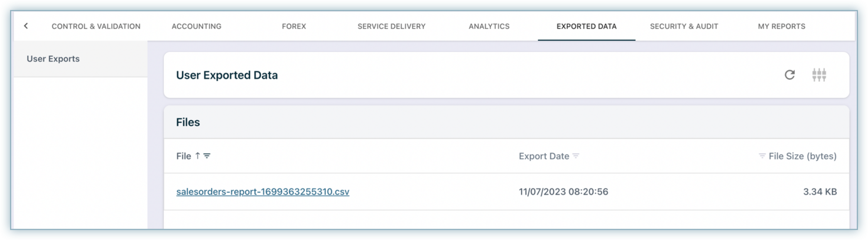Refresh the User Exported Data list
The height and width of the screenshot is (240, 868).
(789, 75)
